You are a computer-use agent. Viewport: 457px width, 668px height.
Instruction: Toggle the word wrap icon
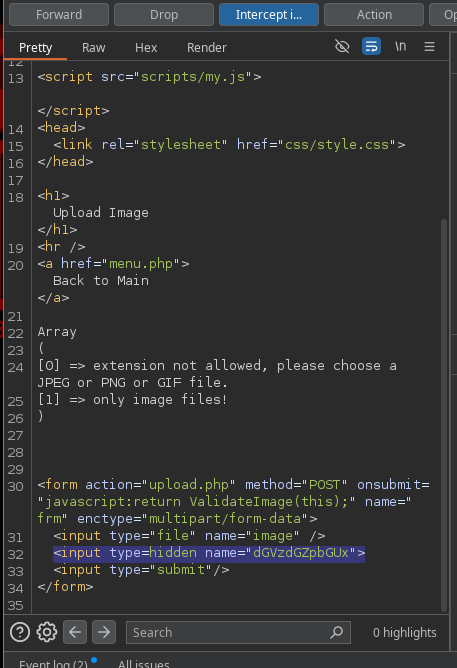(x=371, y=46)
